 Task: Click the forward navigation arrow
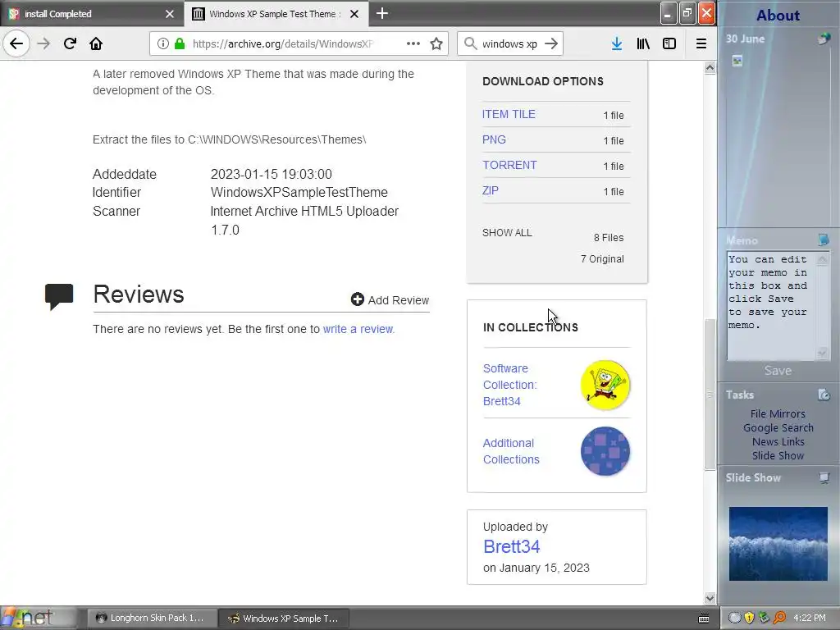coord(43,43)
